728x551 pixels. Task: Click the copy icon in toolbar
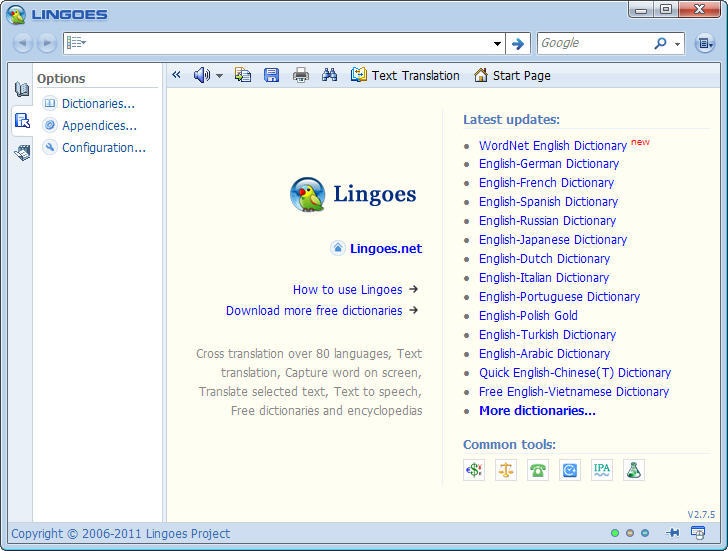tap(243, 75)
